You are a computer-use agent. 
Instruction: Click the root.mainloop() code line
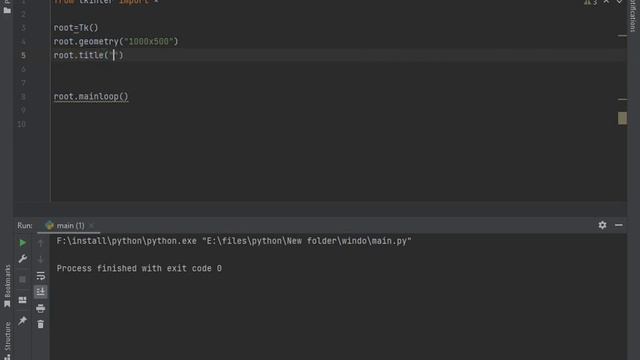tap(91, 97)
